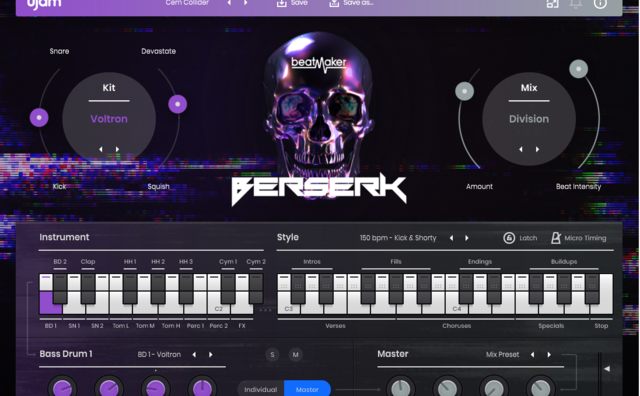This screenshot has height=396, width=640.
Task: Switch output to Master
Action: click(307, 389)
